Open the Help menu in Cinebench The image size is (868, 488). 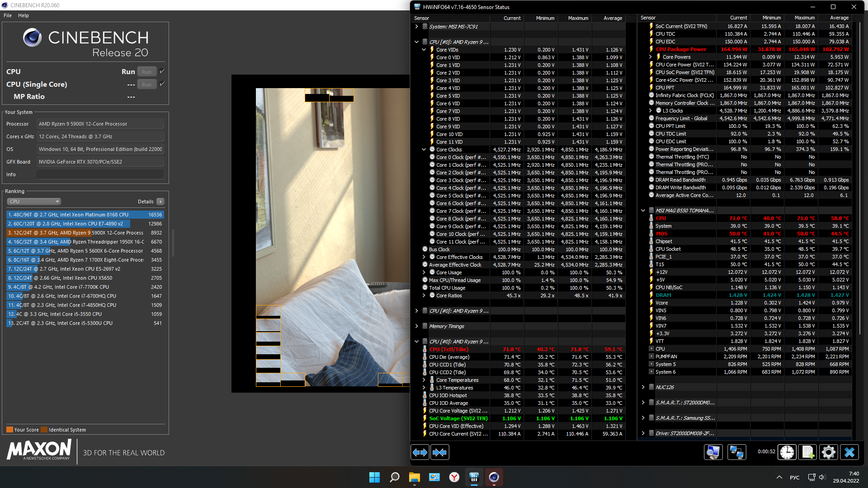coord(24,15)
